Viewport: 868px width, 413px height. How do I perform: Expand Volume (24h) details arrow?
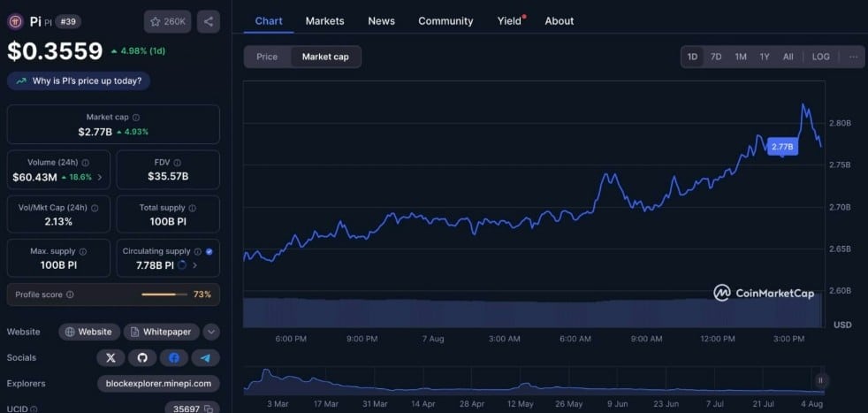click(100, 177)
